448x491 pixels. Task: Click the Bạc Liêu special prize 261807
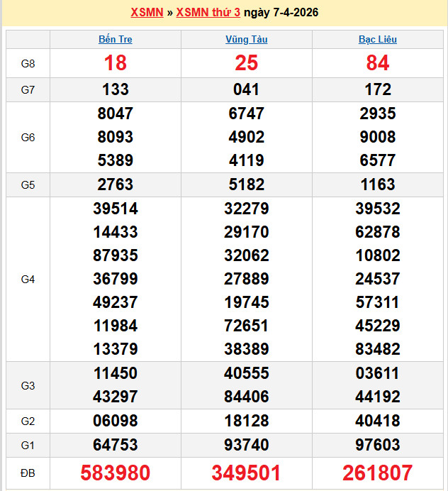click(x=377, y=473)
